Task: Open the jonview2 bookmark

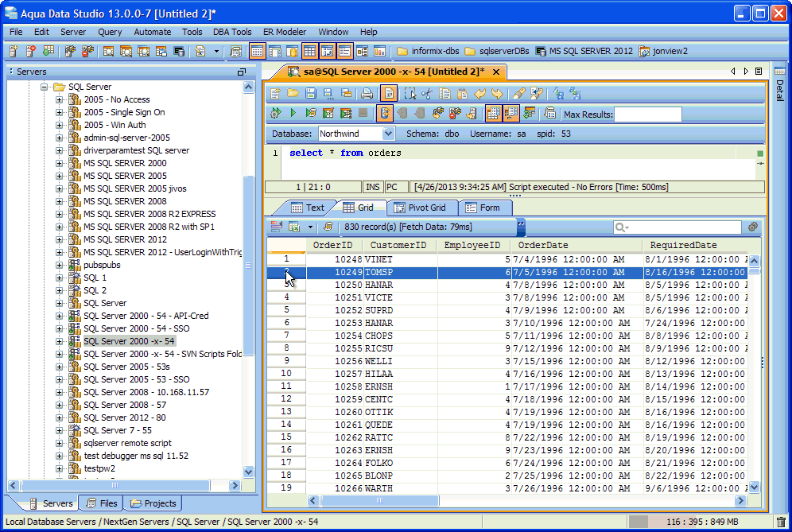Action: click(663, 51)
